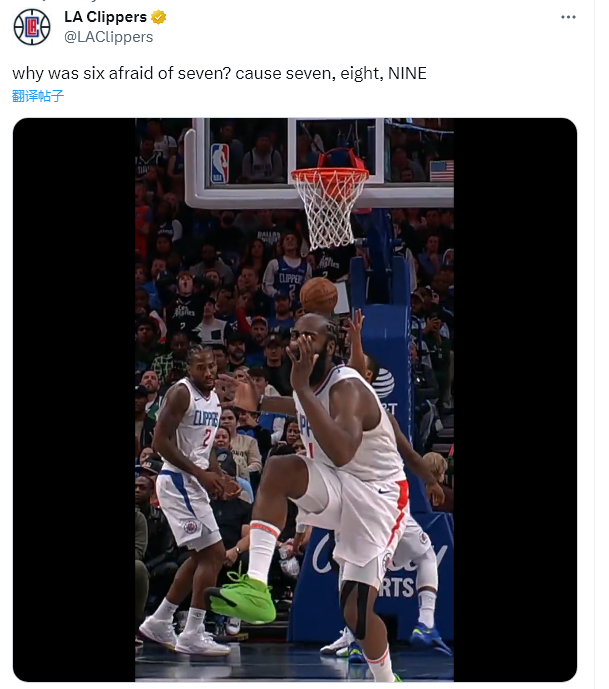
Task: Click the left black letterbox area of video
Action: tap(74, 399)
